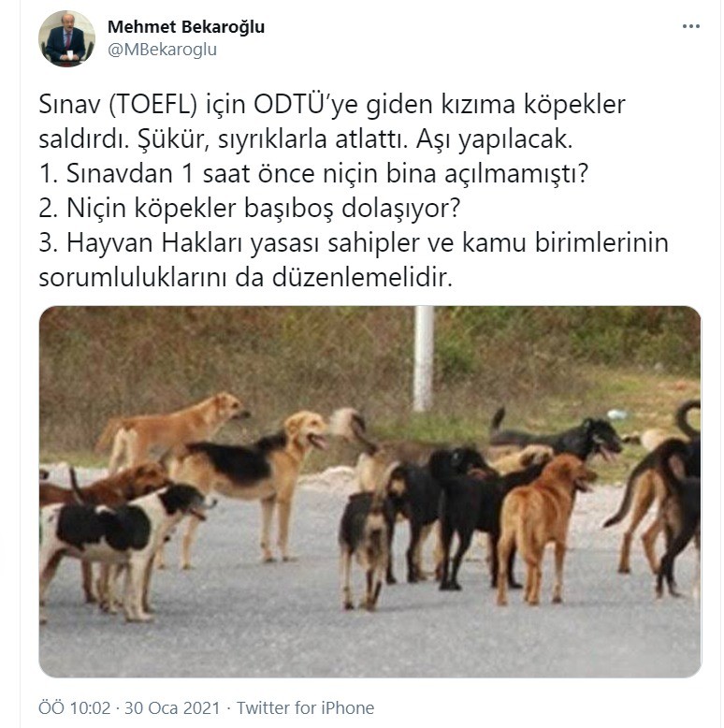Open Mehmet Bekaroğlu's profile picture
This screenshot has height=728, width=724.
[66, 38]
